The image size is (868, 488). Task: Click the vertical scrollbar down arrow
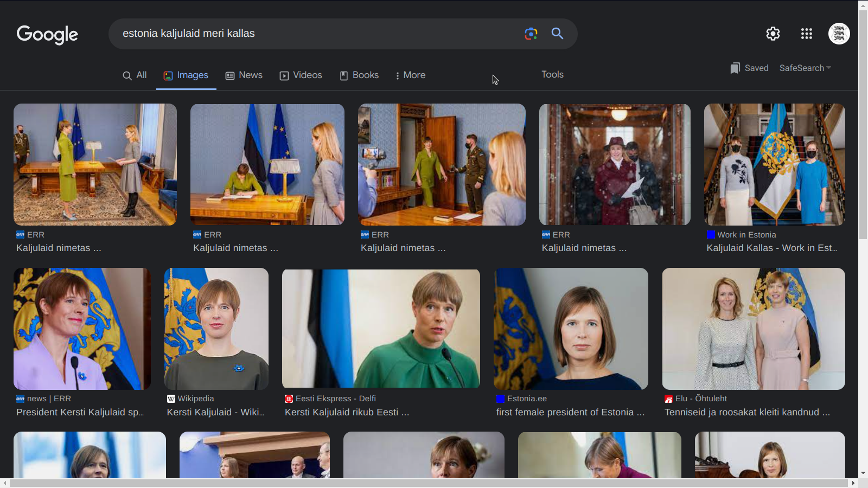(863, 473)
